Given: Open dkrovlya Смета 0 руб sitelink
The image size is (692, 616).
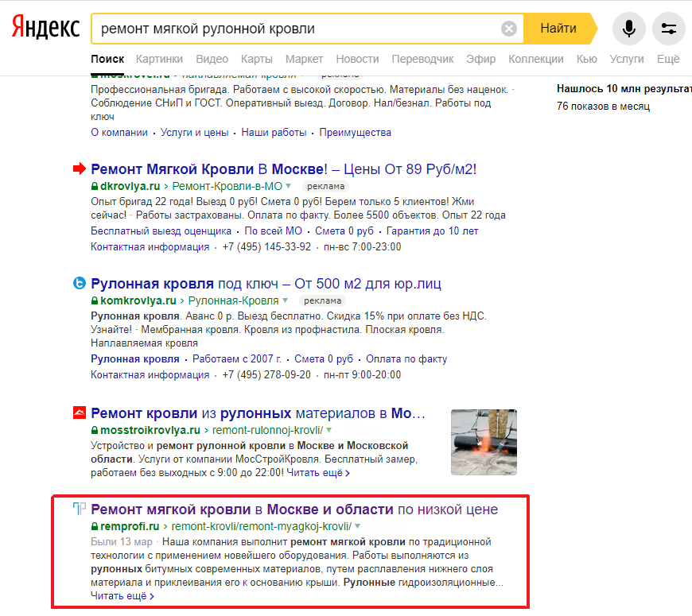Looking at the screenshot, I should pyautogui.click(x=344, y=231).
